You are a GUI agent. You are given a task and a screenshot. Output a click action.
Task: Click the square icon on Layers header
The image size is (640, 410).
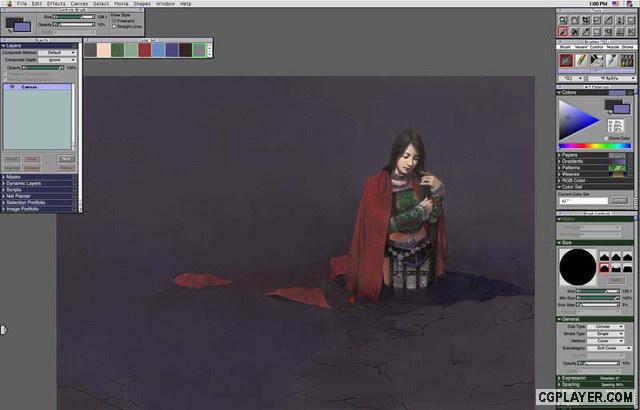[x=74, y=46]
